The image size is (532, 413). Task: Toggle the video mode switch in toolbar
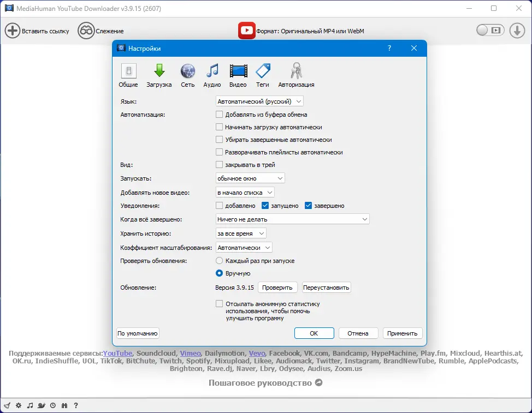click(x=490, y=30)
